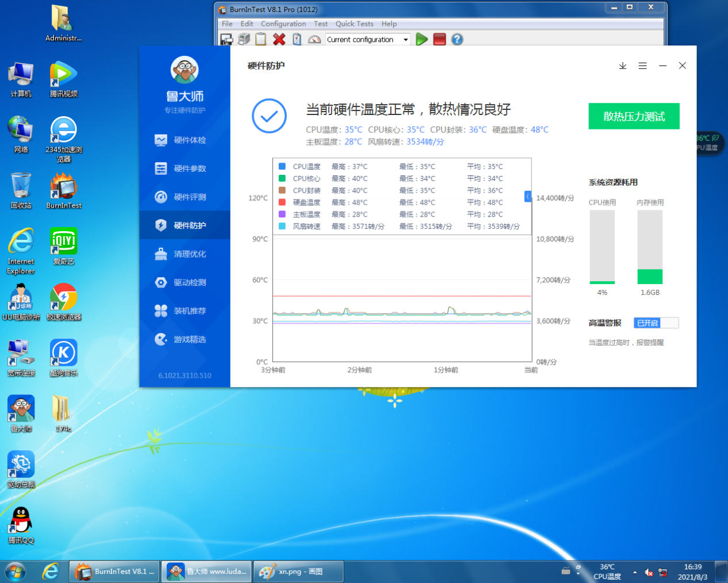Open BurnInTest help via the blue question icon

(457, 39)
